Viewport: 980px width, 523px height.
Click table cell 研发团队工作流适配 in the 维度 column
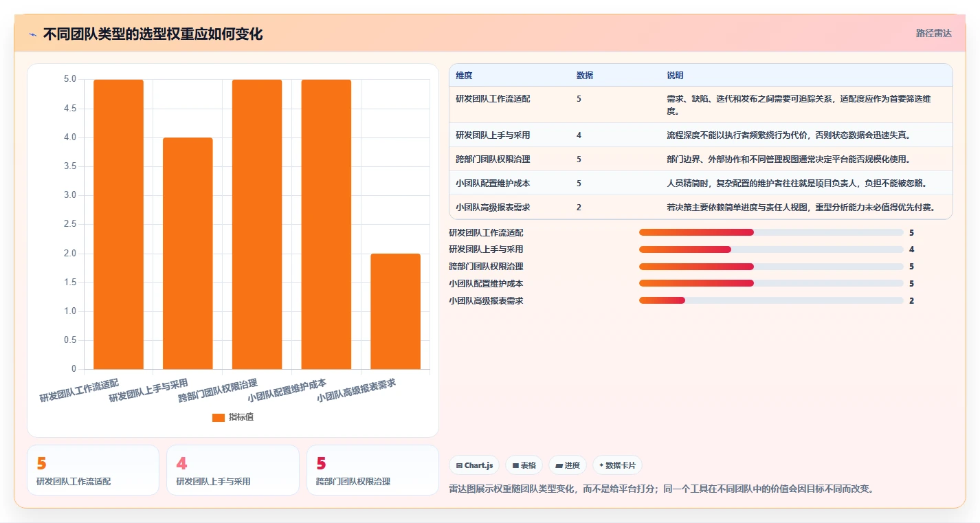[493, 99]
